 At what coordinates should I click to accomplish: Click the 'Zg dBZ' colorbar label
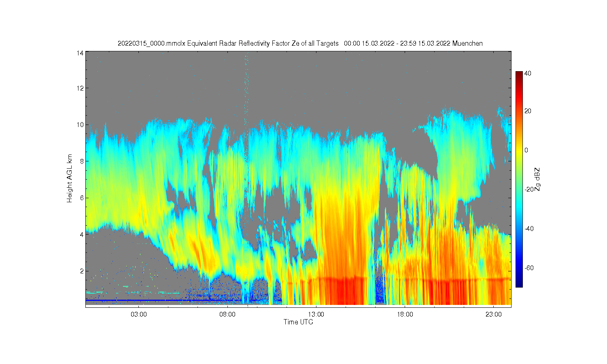point(537,179)
